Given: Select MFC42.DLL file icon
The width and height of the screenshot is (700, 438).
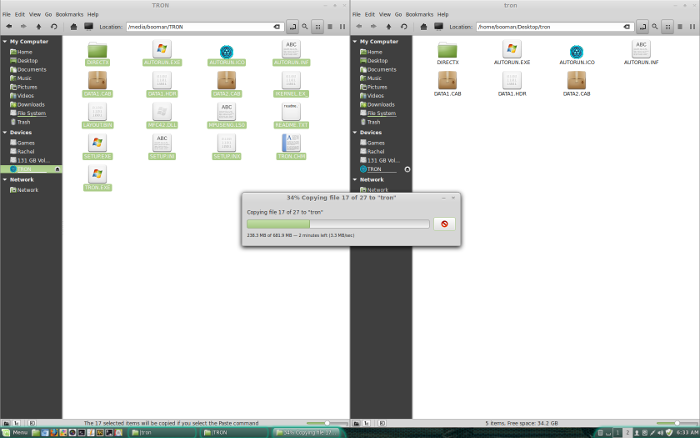Looking at the screenshot, I should pyautogui.click(x=162, y=111).
